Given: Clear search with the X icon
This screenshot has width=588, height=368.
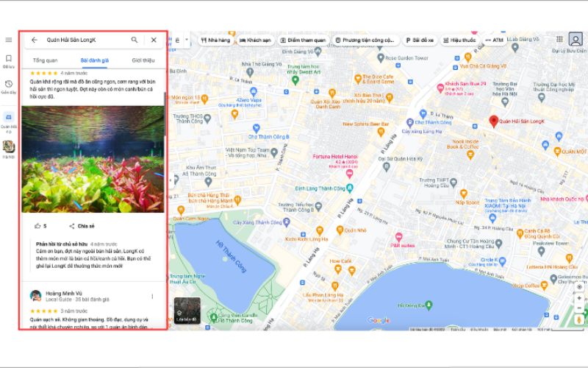Looking at the screenshot, I should [154, 40].
